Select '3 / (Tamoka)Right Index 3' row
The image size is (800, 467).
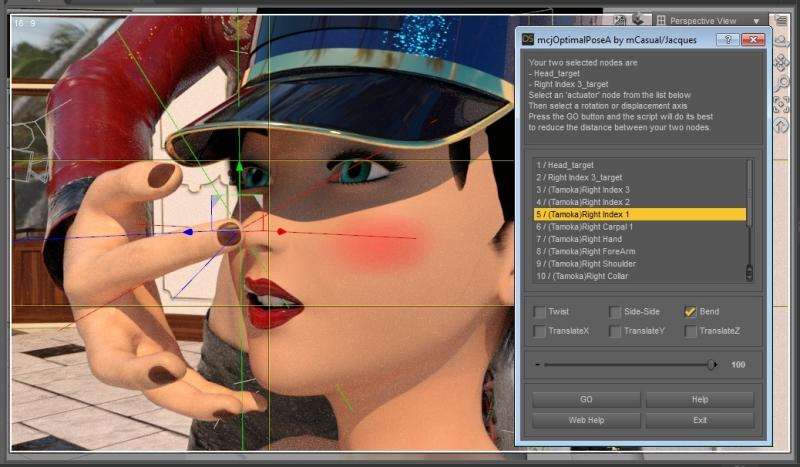(x=639, y=189)
